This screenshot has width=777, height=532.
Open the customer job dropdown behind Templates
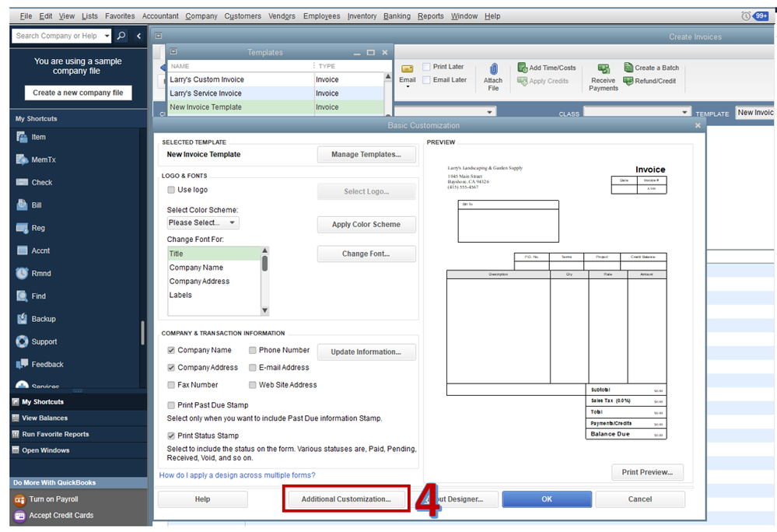pos(489,112)
